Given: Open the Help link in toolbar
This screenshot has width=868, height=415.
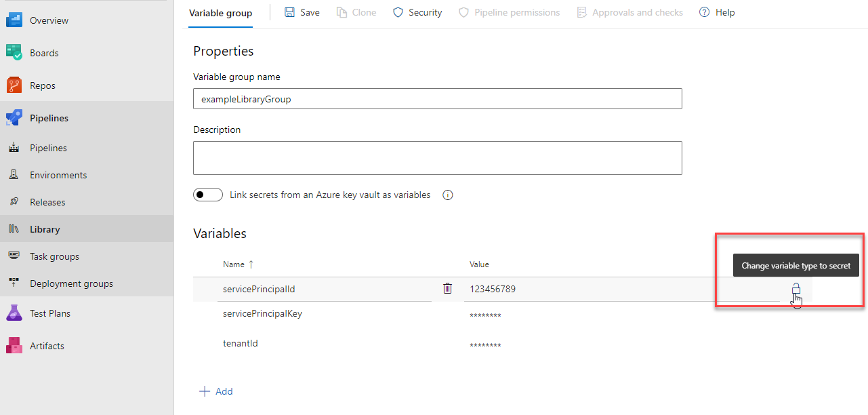Looking at the screenshot, I should [717, 12].
